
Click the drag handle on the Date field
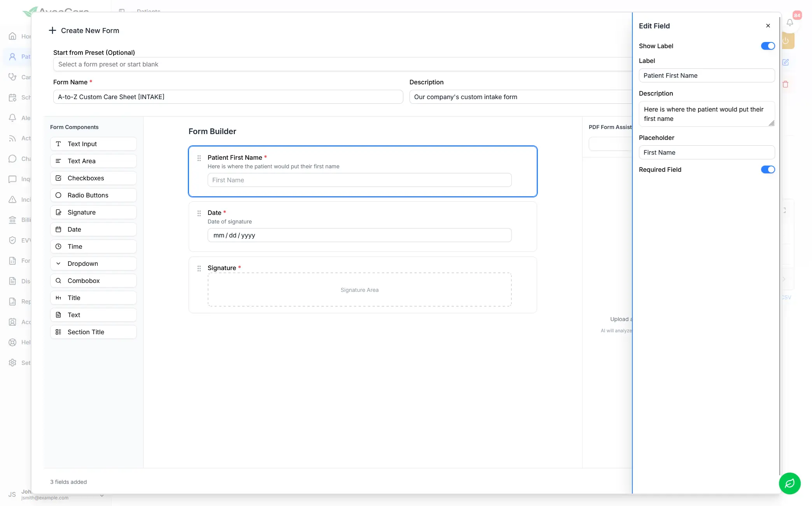[199, 213]
